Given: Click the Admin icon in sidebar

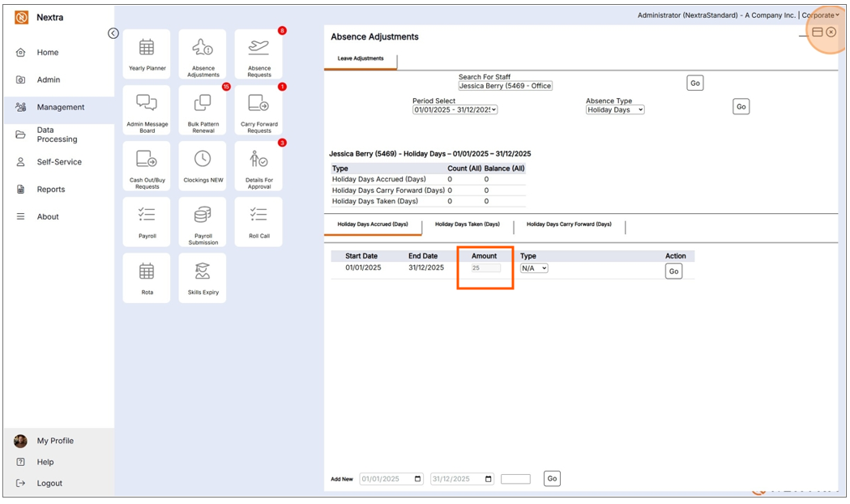Looking at the screenshot, I should point(20,79).
